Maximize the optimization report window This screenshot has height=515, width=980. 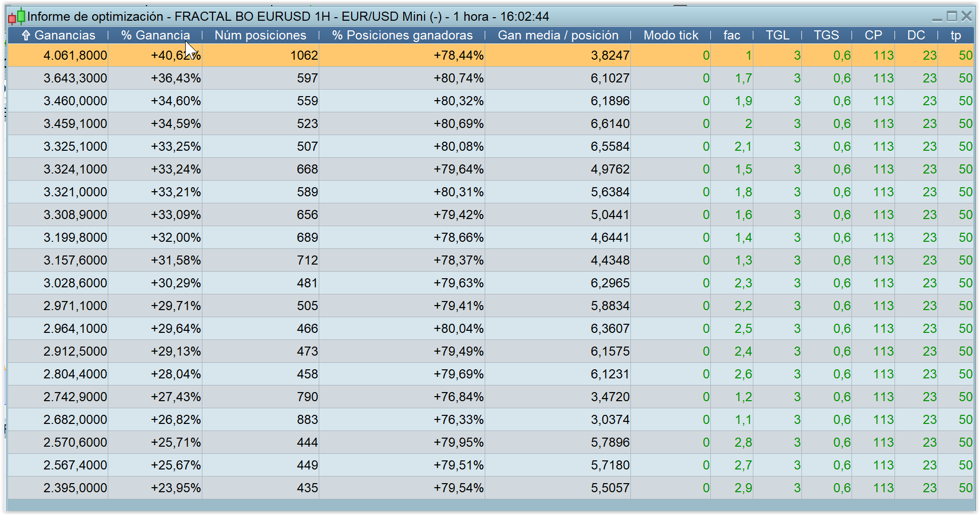point(952,17)
